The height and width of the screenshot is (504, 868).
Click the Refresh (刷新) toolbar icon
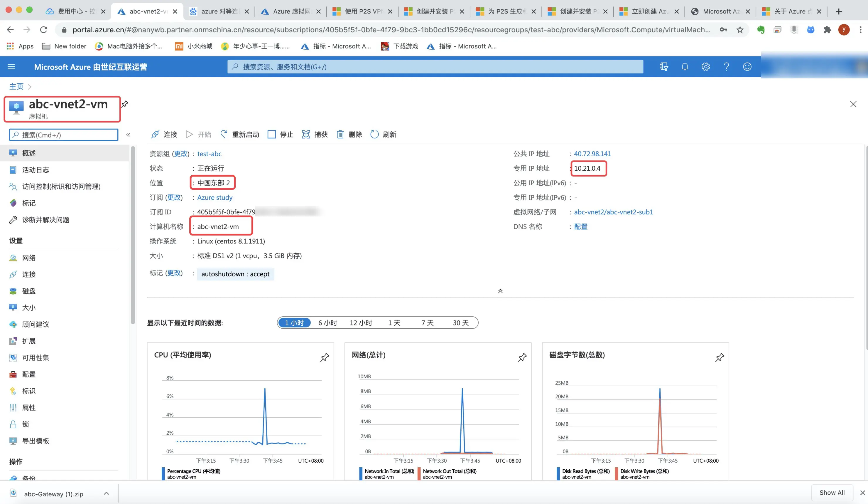click(x=374, y=135)
